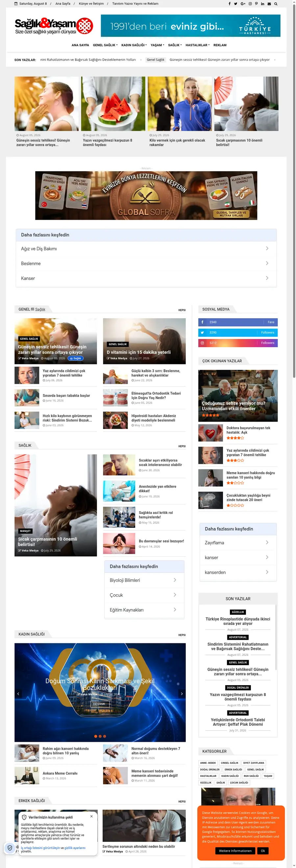Image resolution: width=296 pixels, height=868 pixels.
Task: Close the 'Verilerinizin kullanılma şekli' privacy popup
Action: click(x=91, y=816)
